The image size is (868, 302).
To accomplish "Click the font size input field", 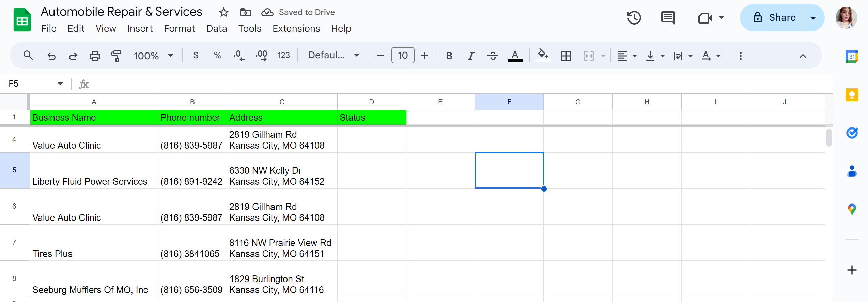I will (403, 55).
